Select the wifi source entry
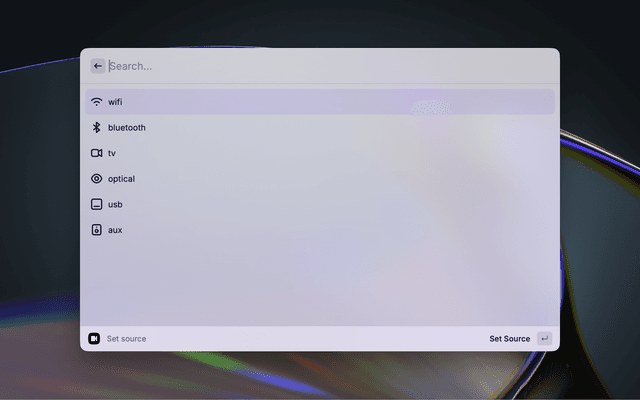640x400 pixels. [320, 102]
